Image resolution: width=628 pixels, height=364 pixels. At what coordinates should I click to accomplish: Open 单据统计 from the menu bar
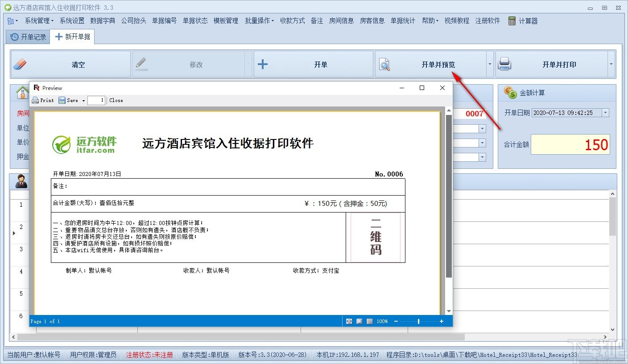click(403, 20)
